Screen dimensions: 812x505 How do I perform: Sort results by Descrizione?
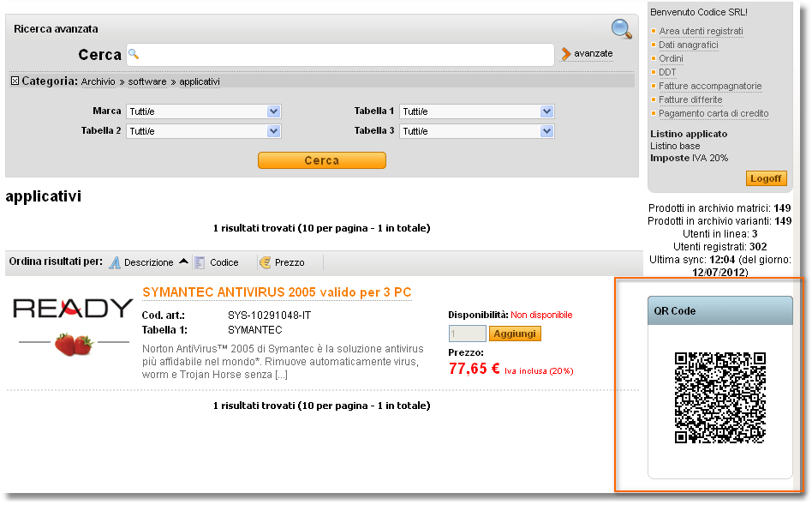coord(149,262)
